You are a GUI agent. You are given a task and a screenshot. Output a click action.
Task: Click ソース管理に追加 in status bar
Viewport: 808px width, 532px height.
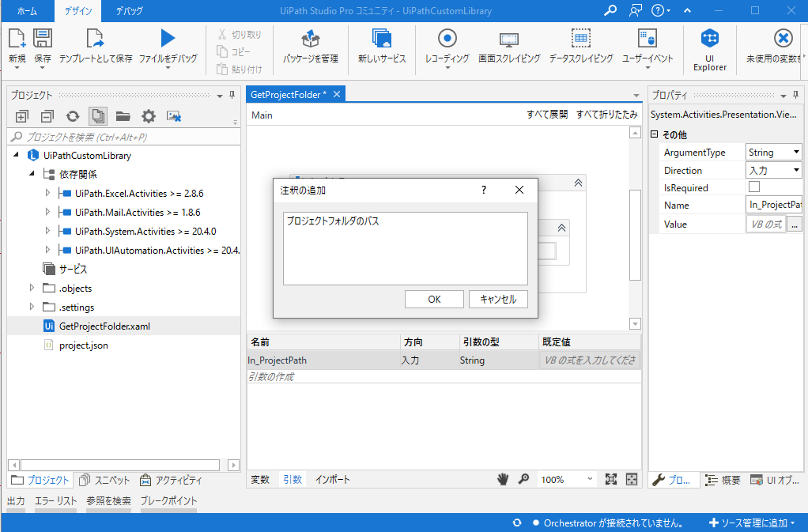tap(752, 523)
